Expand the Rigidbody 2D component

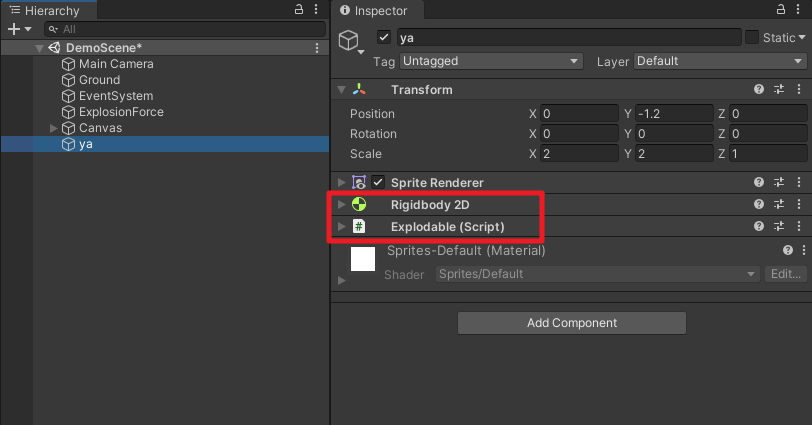coord(341,204)
